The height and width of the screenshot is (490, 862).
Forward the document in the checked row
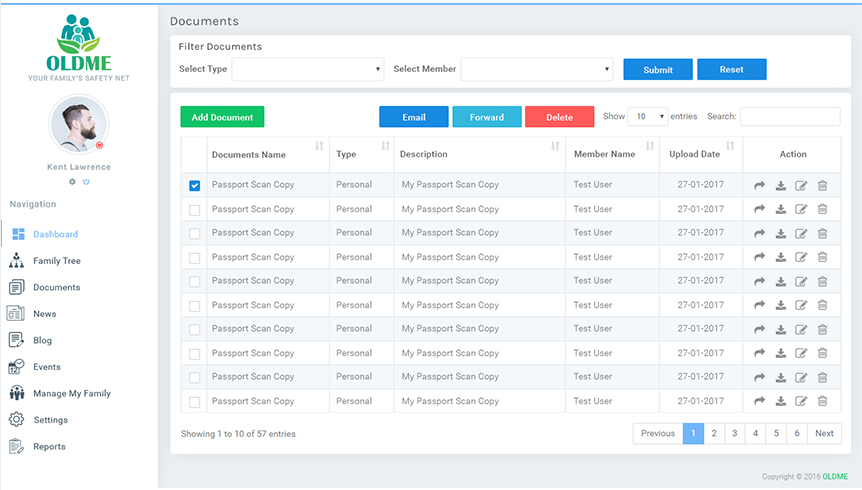[x=759, y=185]
